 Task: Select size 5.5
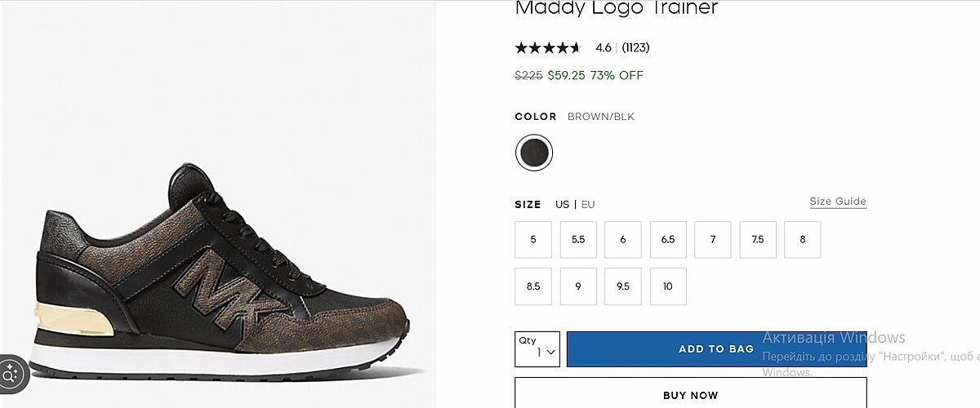click(x=578, y=240)
